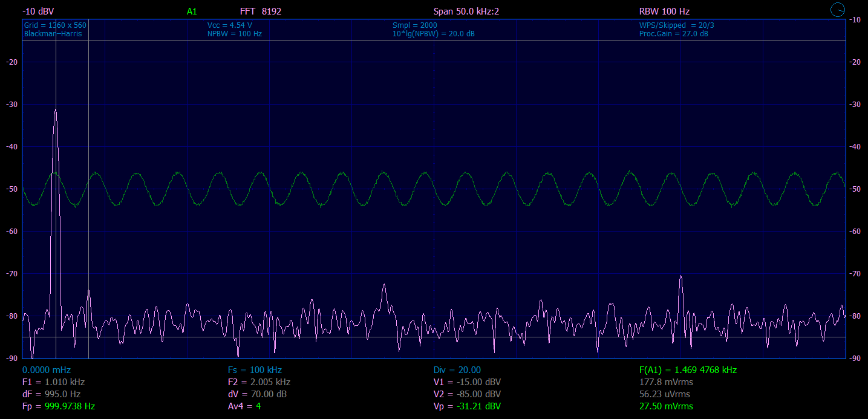Click the 0.0000 mHz start frequency

[47, 370]
